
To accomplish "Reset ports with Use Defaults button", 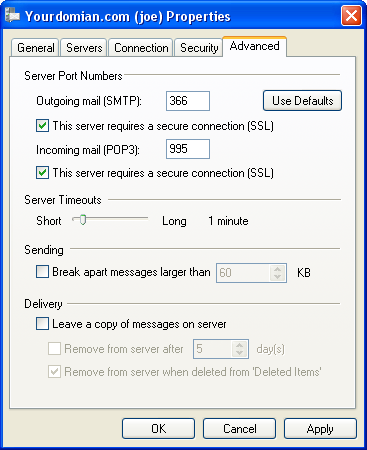I will click(x=302, y=100).
